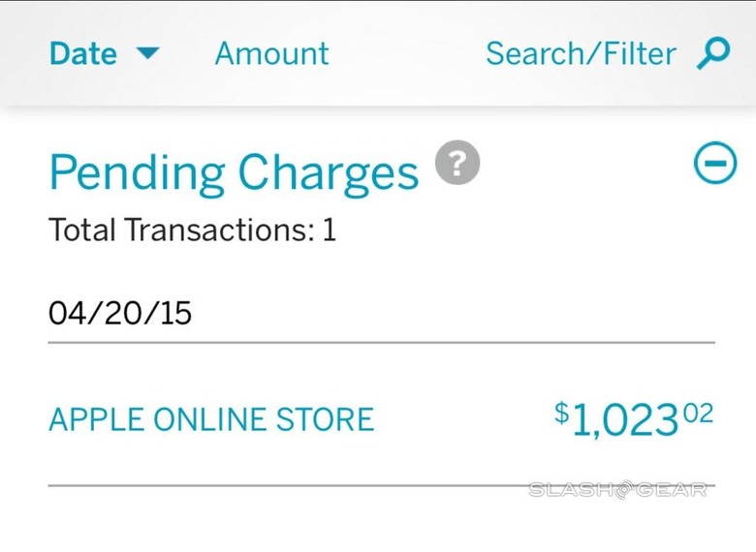Click the $1,023.02 charge amount
756x552 pixels.
(634, 419)
